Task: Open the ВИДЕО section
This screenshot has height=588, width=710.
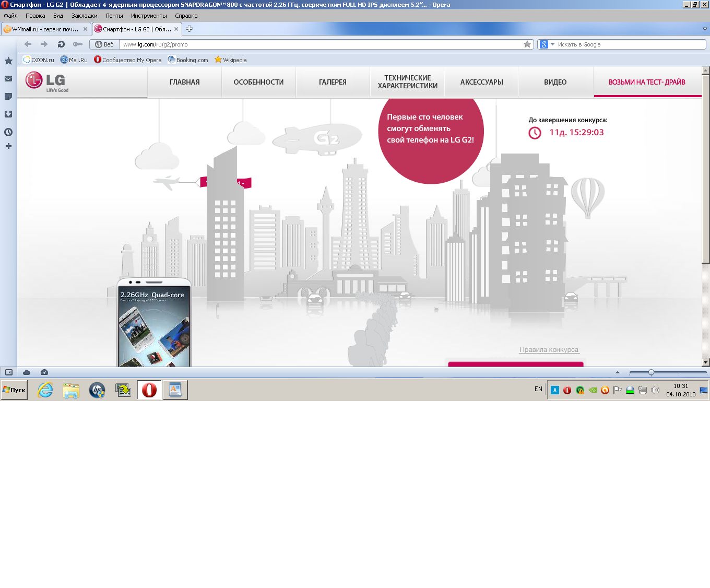Action: pos(555,82)
